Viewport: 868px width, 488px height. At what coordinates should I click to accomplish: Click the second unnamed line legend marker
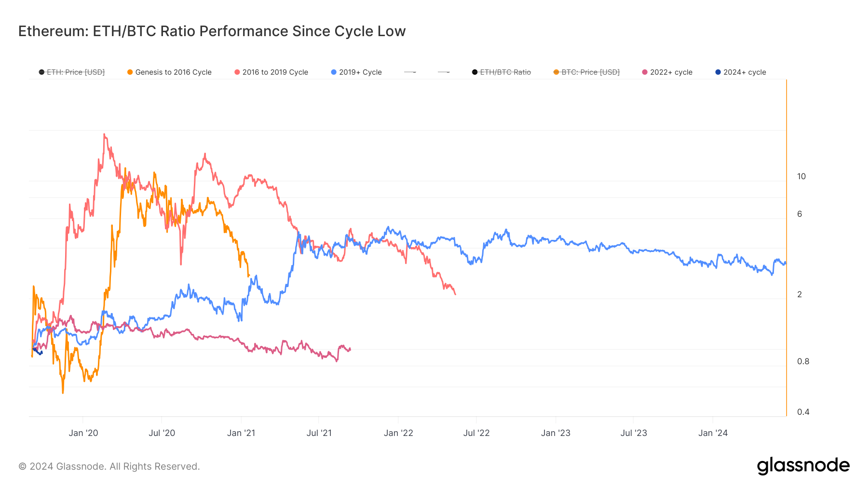click(x=444, y=72)
